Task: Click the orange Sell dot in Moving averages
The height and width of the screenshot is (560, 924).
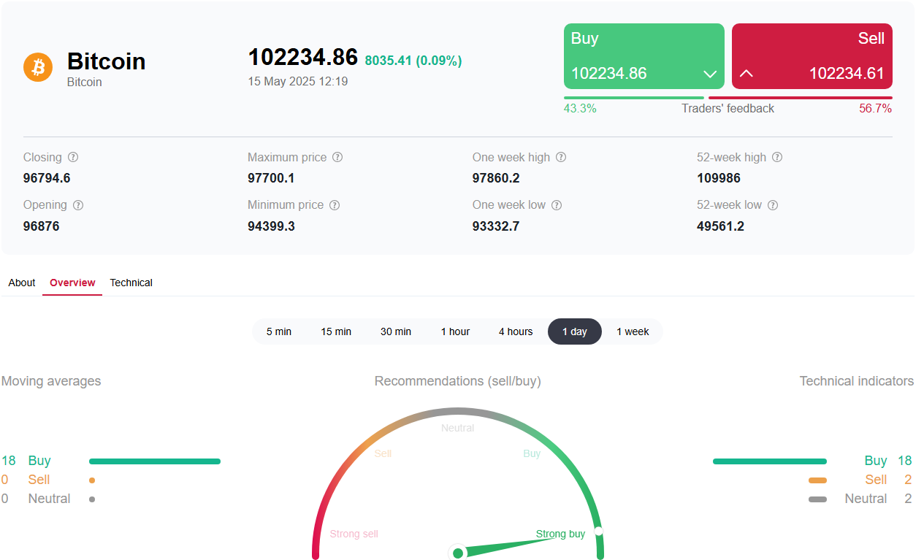Action: point(92,480)
